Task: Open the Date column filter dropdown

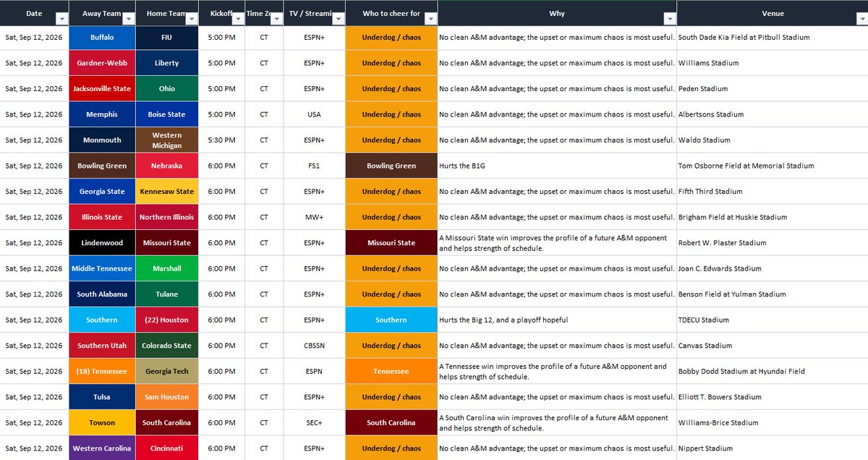Action: [61, 18]
